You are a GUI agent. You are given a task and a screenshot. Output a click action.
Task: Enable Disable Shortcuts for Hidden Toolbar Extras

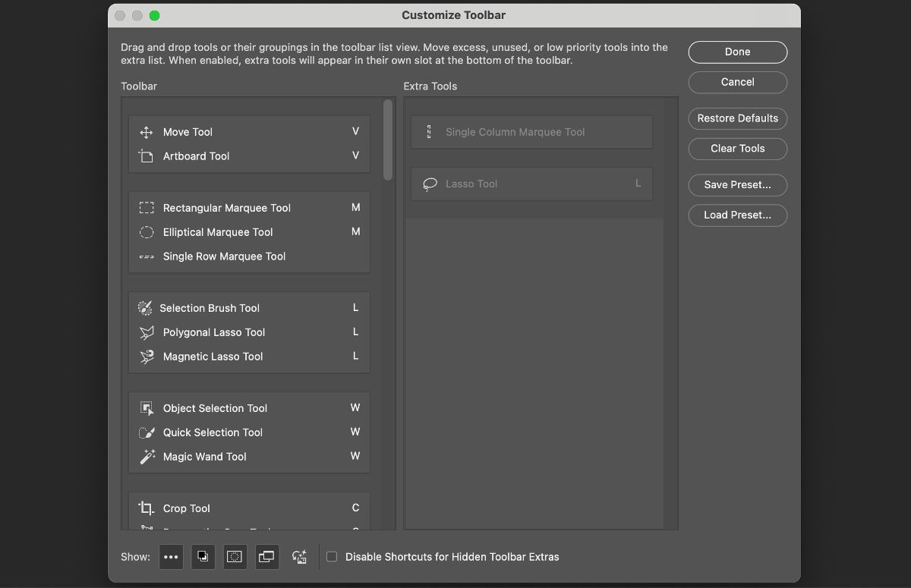(x=331, y=556)
